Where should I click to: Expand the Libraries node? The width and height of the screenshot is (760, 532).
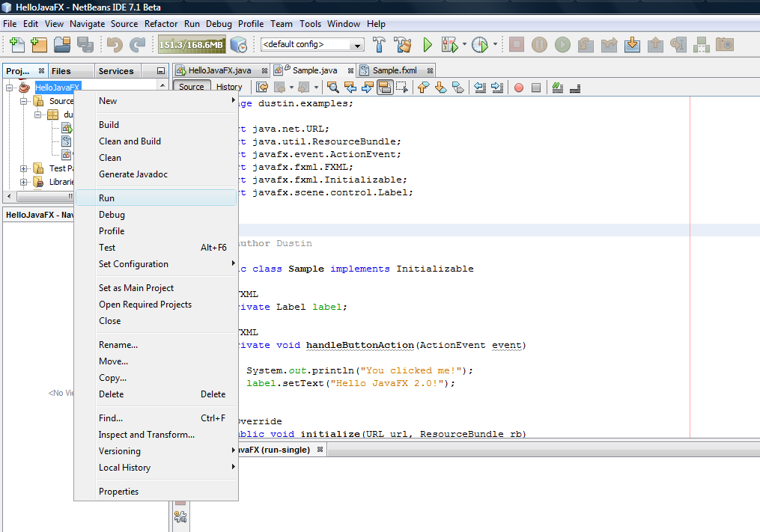click(x=22, y=182)
